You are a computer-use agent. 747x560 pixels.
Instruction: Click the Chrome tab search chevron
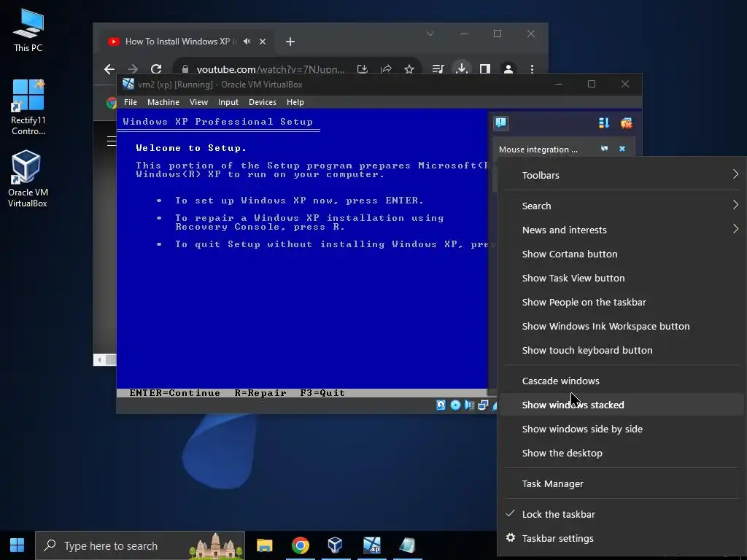tap(430, 34)
